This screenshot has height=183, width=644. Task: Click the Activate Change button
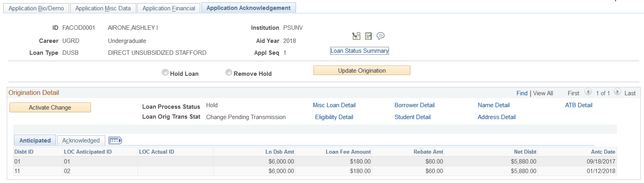tap(50, 108)
